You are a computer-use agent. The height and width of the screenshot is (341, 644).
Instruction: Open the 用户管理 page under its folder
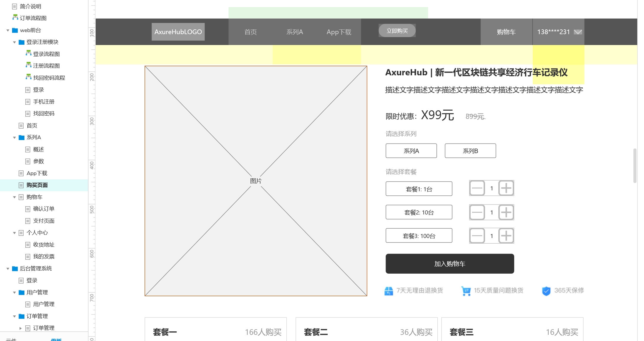point(44,304)
